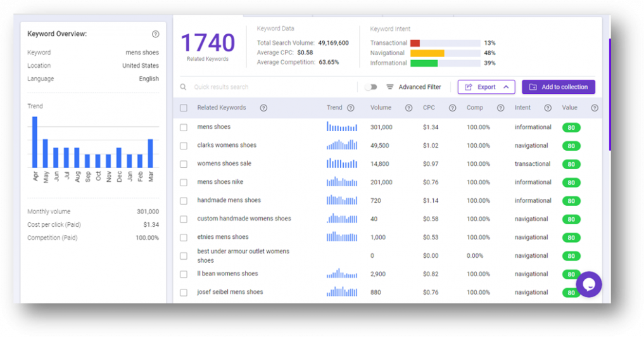The height and width of the screenshot is (337, 644).
Task: Check the box for womens shoes sale
Action: click(184, 164)
